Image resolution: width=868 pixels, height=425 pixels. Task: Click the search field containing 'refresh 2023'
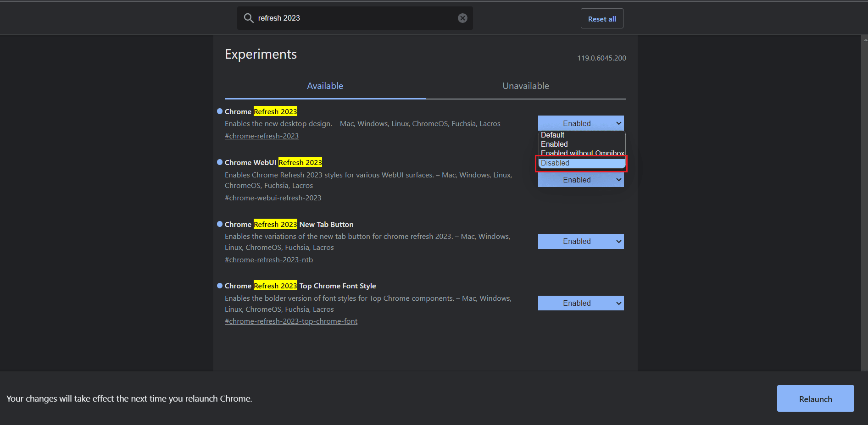[x=355, y=18]
